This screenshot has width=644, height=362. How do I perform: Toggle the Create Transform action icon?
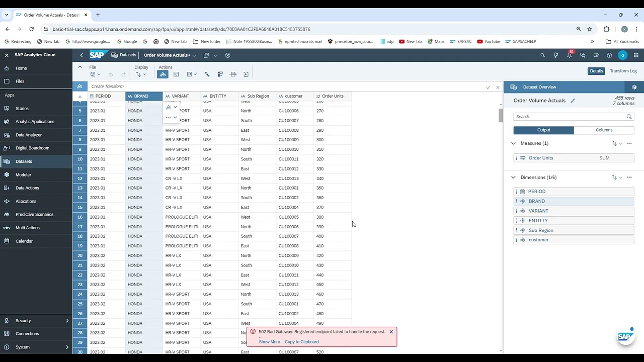[x=163, y=74]
